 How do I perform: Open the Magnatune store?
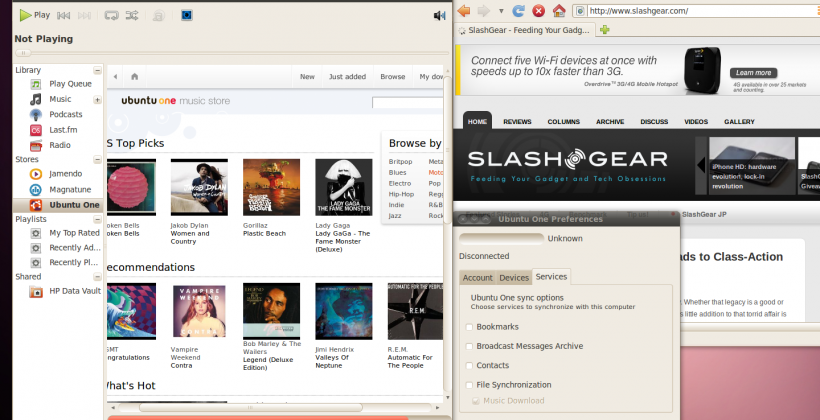pos(70,189)
